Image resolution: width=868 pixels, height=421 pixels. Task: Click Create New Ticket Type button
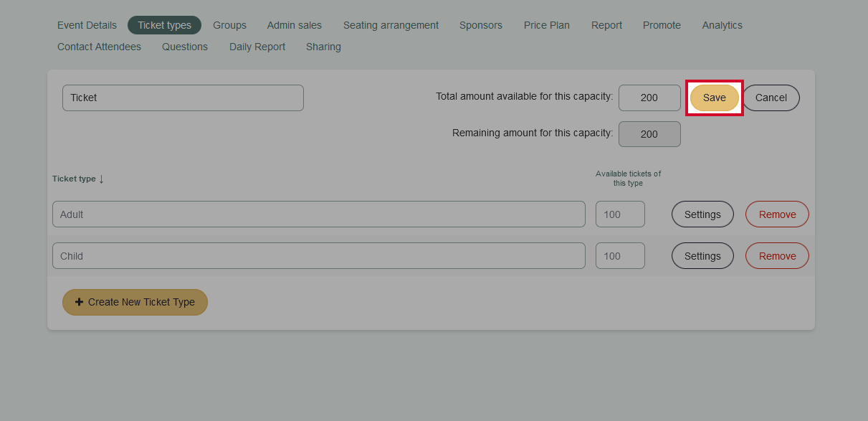pos(135,302)
